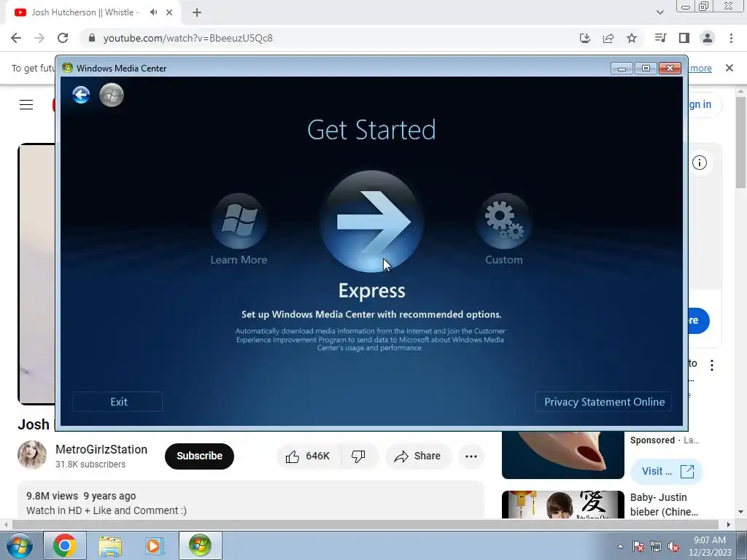Exit Windows Media Center setup

tap(117, 402)
